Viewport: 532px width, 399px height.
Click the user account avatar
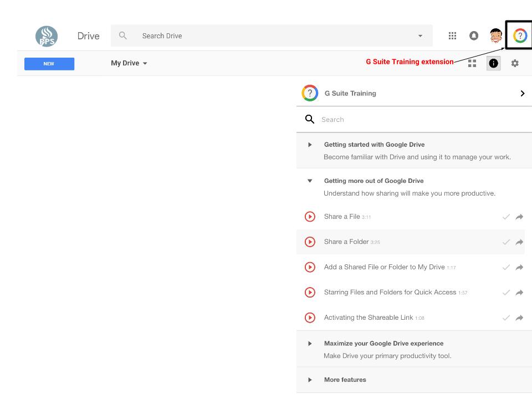tap(496, 36)
